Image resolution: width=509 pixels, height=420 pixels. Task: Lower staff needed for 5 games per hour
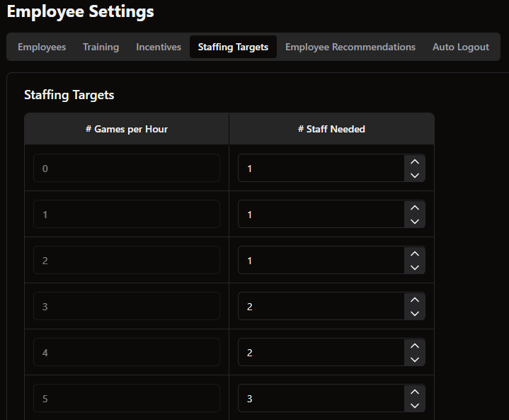tap(415, 405)
